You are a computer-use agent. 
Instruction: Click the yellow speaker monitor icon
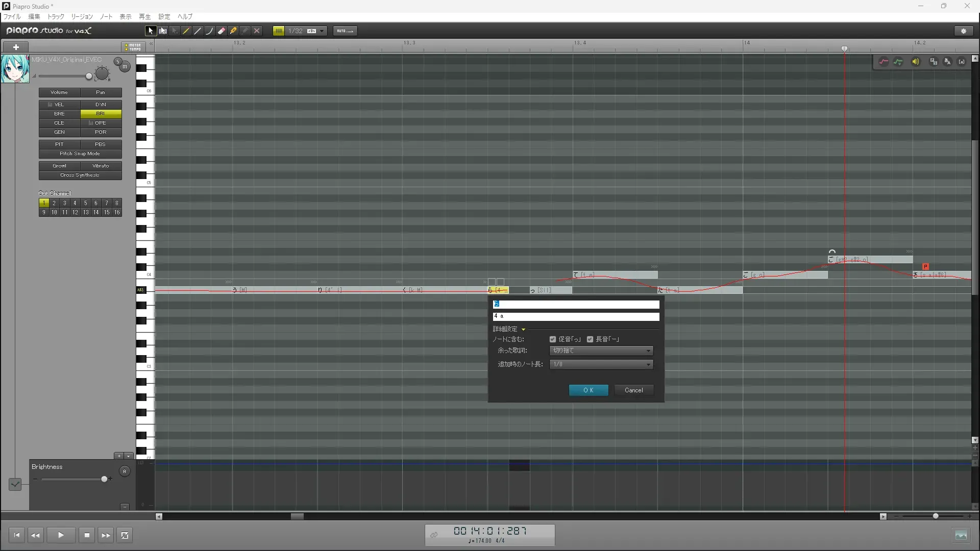916,62
